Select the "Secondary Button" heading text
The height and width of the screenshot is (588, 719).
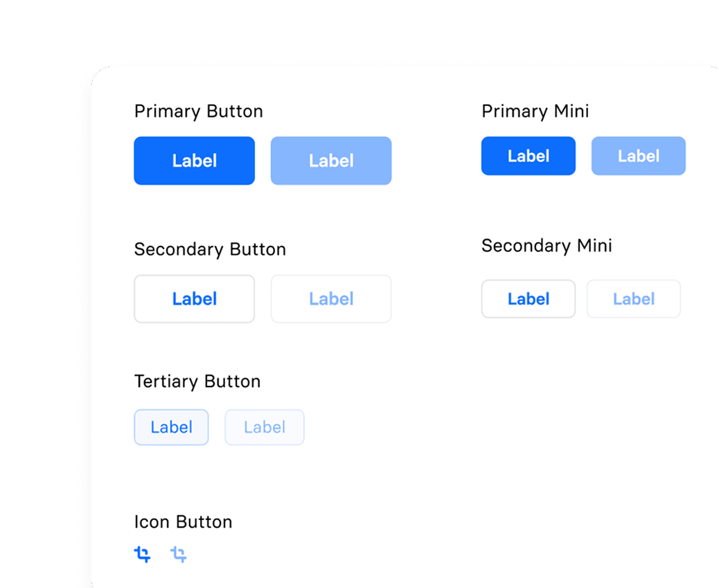pos(209,249)
